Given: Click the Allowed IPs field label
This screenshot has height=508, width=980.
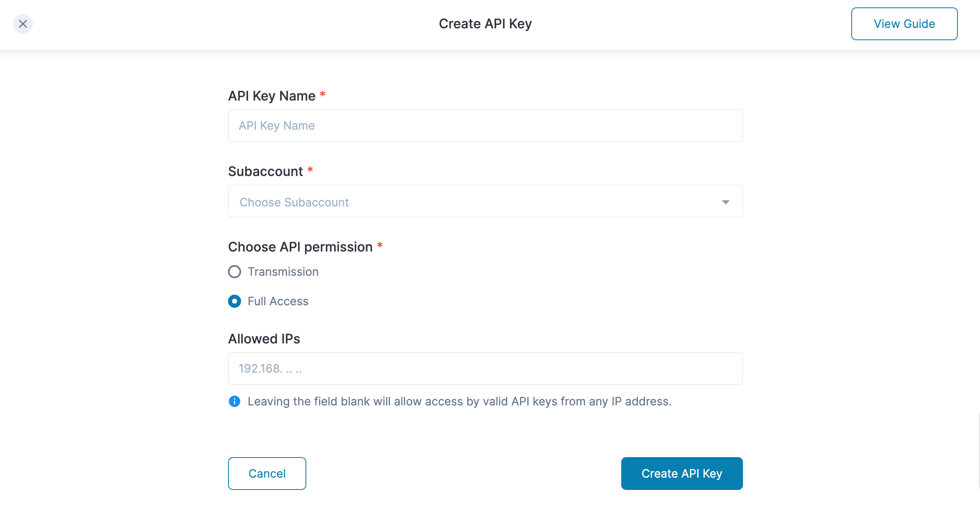Looking at the screenshot, I should (264, 339).
